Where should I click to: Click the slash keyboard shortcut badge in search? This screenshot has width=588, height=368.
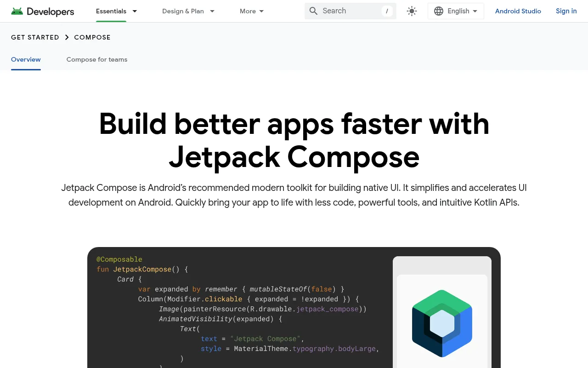tap(387, 11)
